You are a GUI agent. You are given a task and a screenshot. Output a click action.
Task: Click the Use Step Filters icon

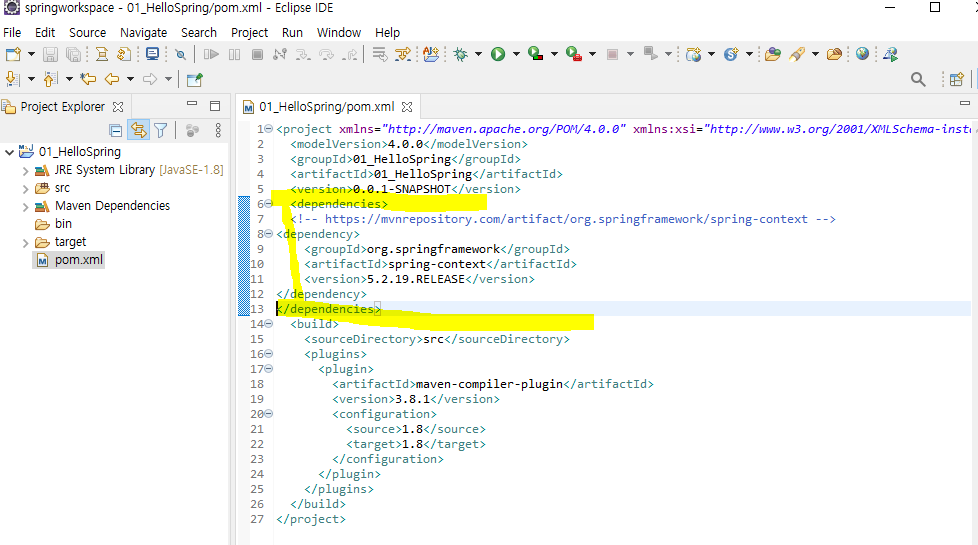click(x=403, y=54)
